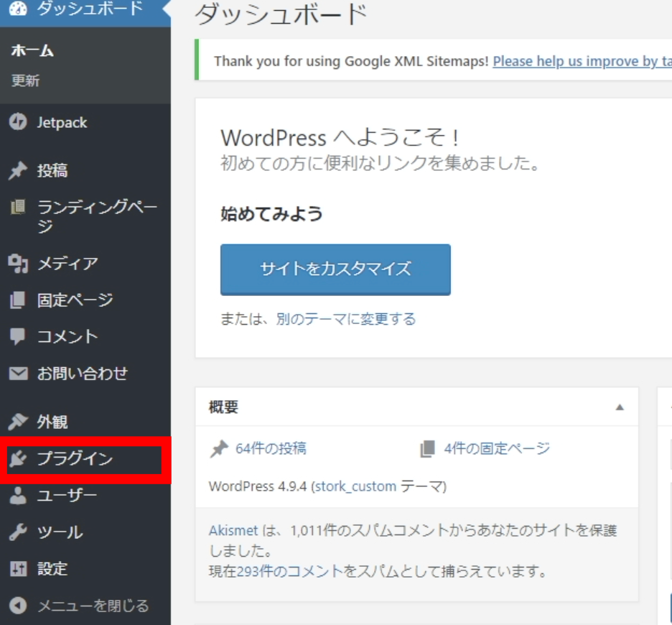
Task: Click the 初めての方に便利なリンクを集めました text
Action: click(x=380, y=163)
